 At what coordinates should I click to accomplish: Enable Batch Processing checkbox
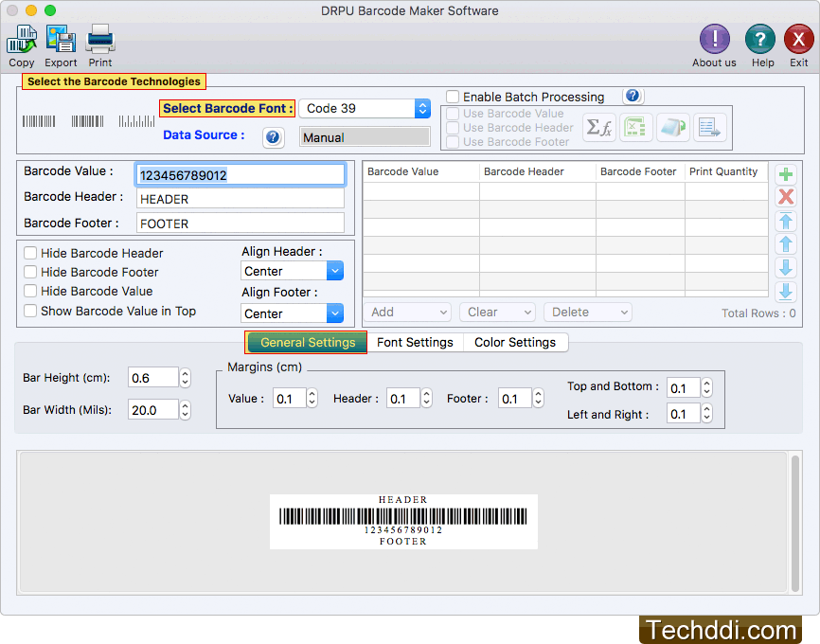coord(453,97)
